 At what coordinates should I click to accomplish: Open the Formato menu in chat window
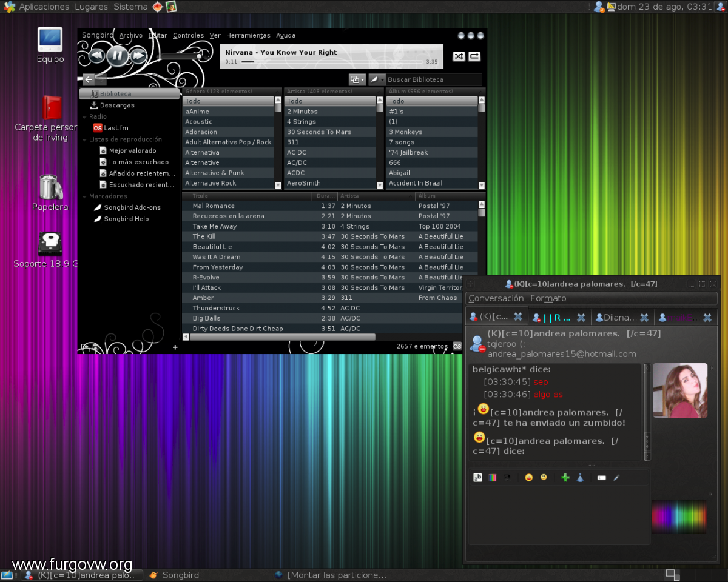point(548,298)
